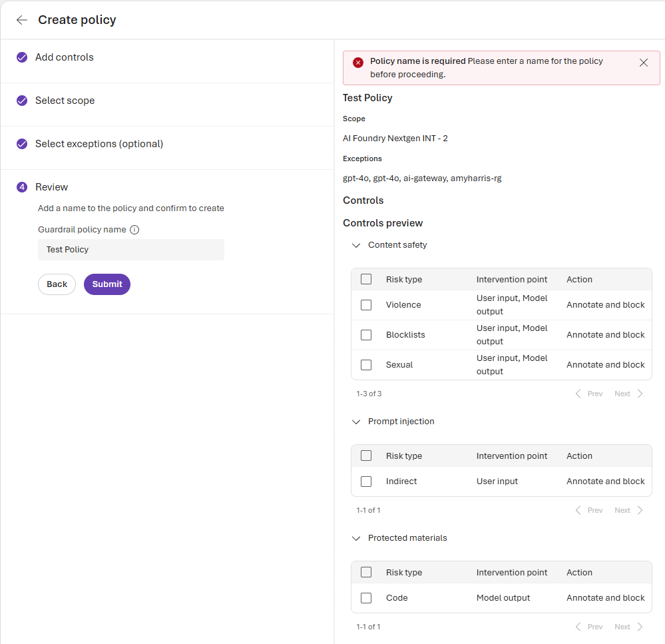Select the Code risk type checkbox
665x644 pixels.
pyautogui.click(x=366, y=598)
